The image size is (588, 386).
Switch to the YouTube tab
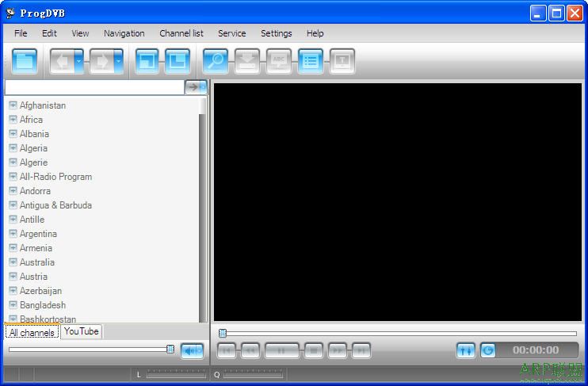pyautogui.click(x=82, y=331)
